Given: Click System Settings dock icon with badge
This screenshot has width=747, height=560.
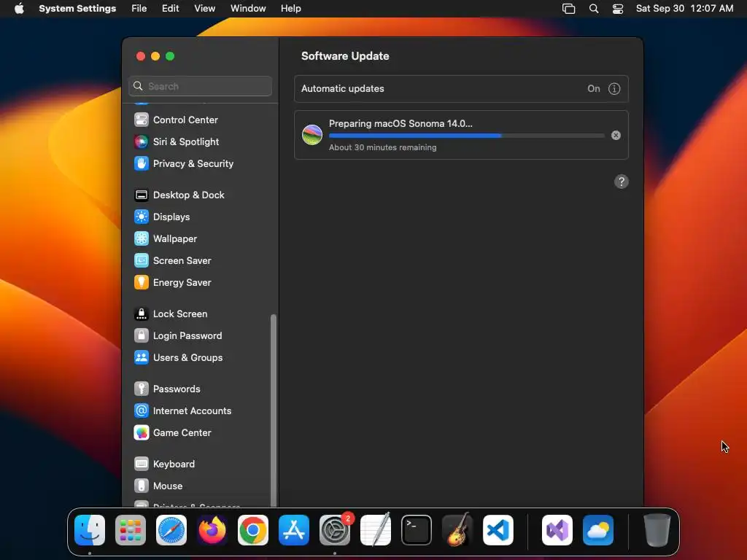Looking at the screenshot, I should click(335, 531).
